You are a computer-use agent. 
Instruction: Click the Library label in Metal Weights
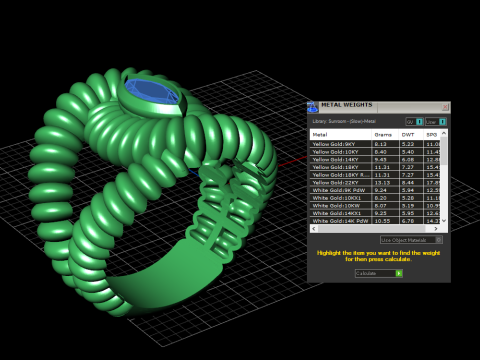click(x=344, y=121)
